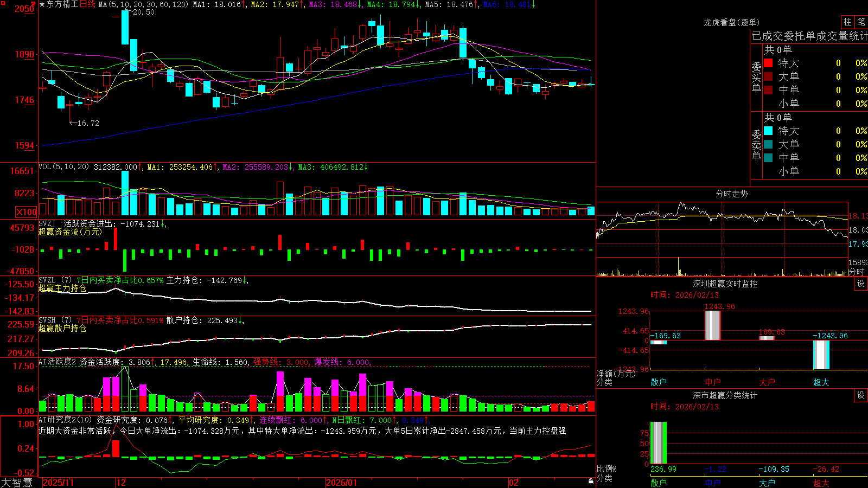Image resolution: width=868 pixels, height=488 pixels.
Task: Click the 1243.96 中户 bar in 深圳超赢实时监控
Action: coord(713,325)
